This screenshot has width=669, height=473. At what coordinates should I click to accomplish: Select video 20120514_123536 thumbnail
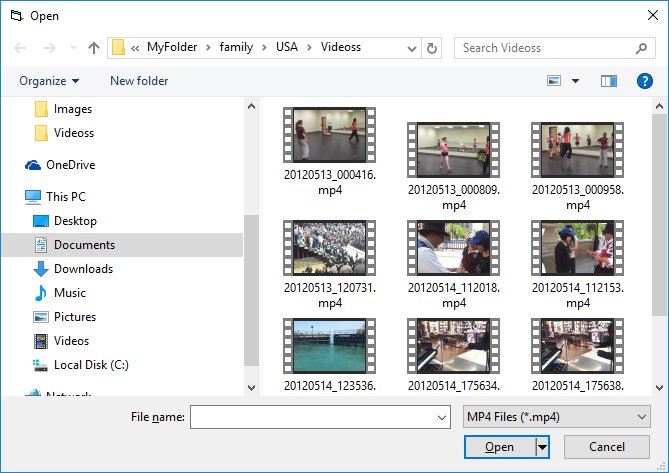[x=329, y=346]
